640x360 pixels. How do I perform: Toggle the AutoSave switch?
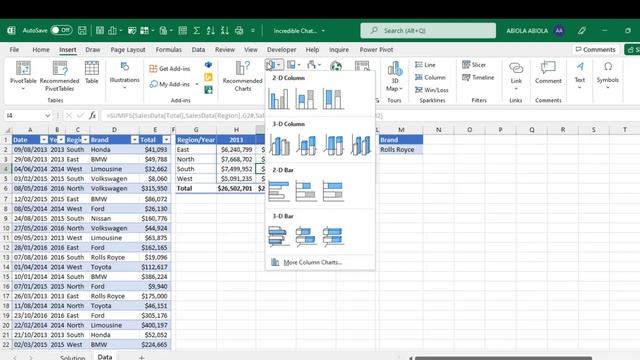pyautogui.click(x=61, y=30)
